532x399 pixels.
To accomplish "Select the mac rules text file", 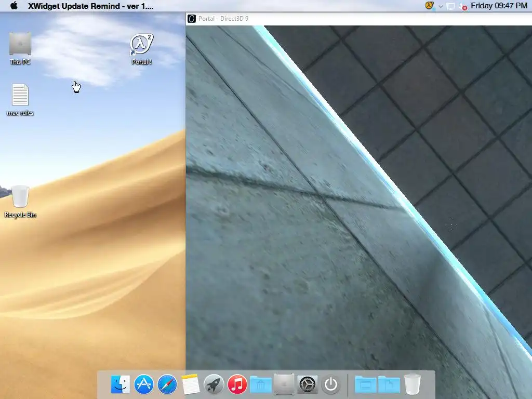I will 20,100.
